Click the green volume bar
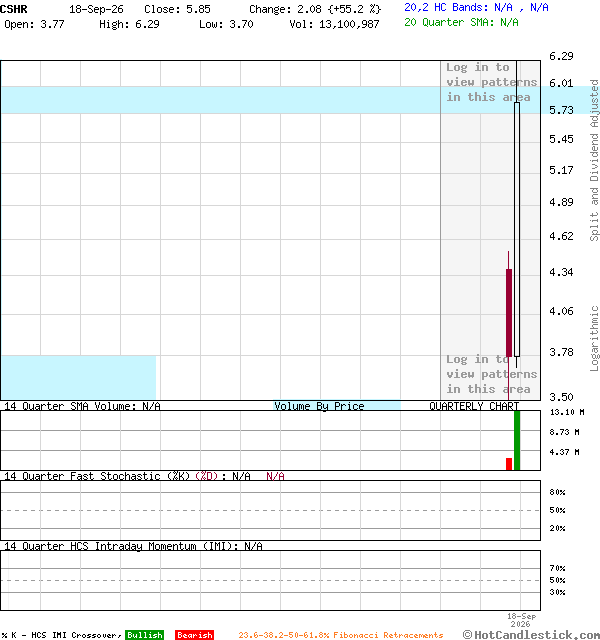Viewport: 600px width, 640px height. (x=517, y=441)
